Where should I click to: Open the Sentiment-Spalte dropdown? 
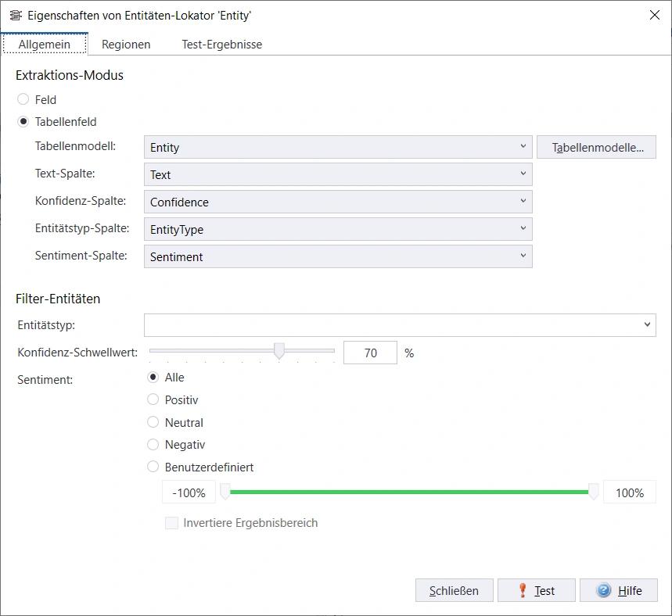(x=338, y=256)
